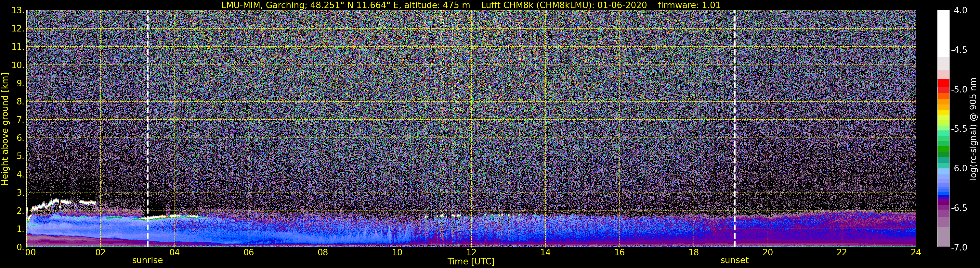Click the colorbar tick label '-6.5'

pyautogui.click(x=959, y=208)
